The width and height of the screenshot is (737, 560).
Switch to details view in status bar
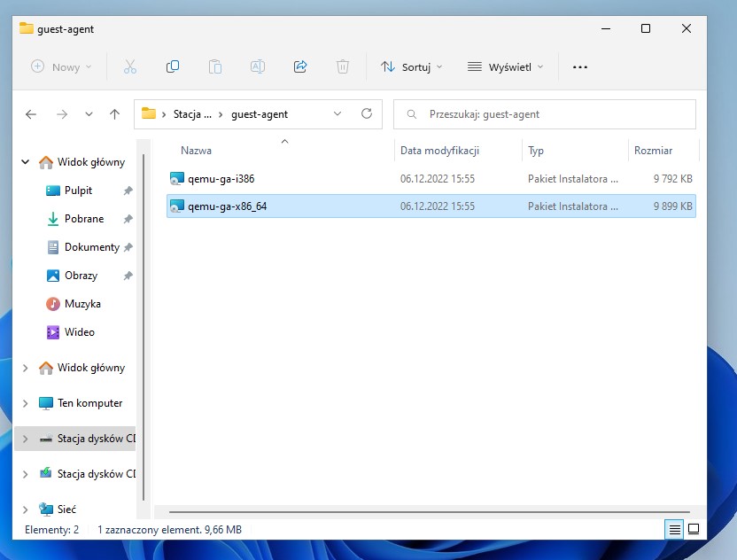tap(675, 529)
